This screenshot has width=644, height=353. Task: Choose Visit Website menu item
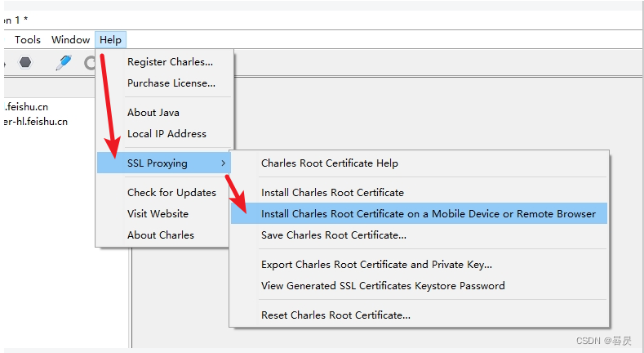click(163, 214)
